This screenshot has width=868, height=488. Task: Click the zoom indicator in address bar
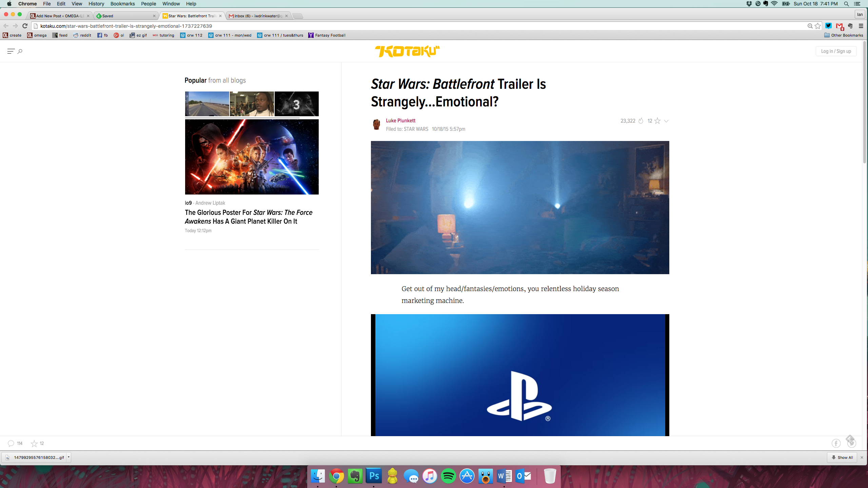pos(810,26)
